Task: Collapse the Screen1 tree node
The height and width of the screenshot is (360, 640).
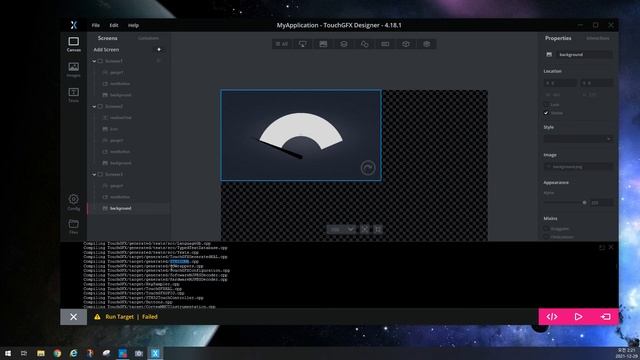Action: (94, 61)
